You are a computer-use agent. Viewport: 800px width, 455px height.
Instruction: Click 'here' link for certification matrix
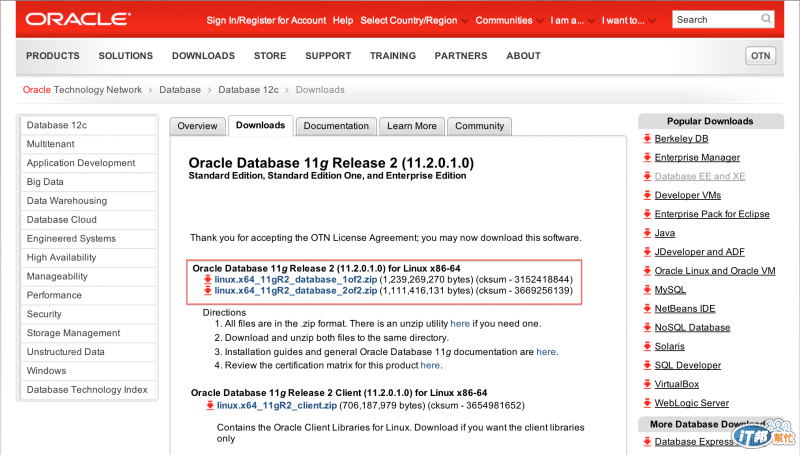coord(430,365)
